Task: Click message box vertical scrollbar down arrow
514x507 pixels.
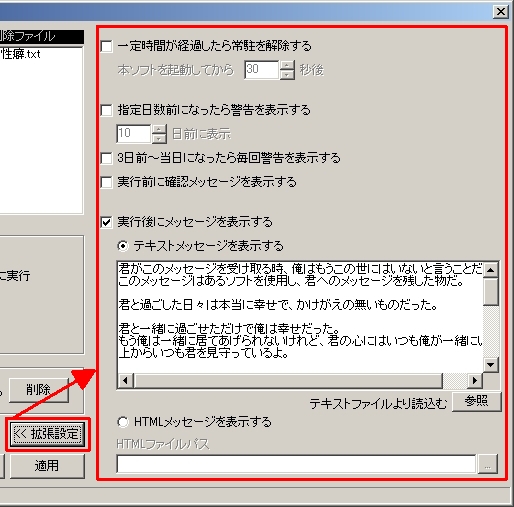Action: 491,364
